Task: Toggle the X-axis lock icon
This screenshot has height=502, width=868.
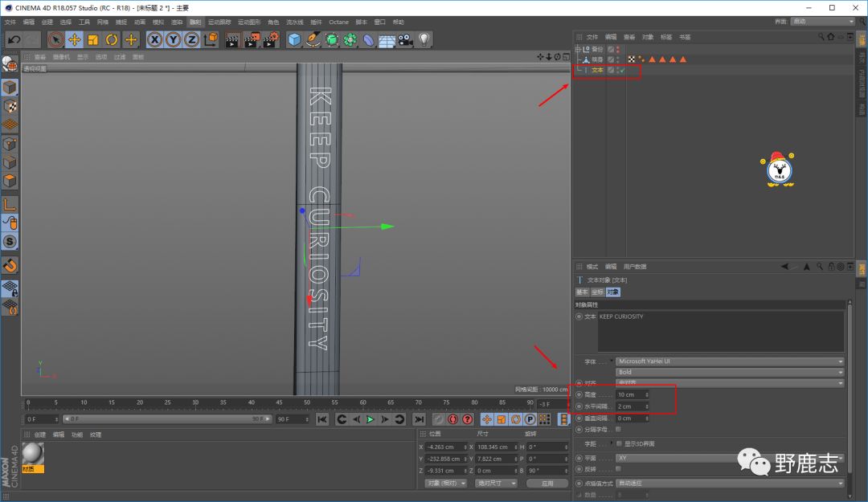Action: 154,39
